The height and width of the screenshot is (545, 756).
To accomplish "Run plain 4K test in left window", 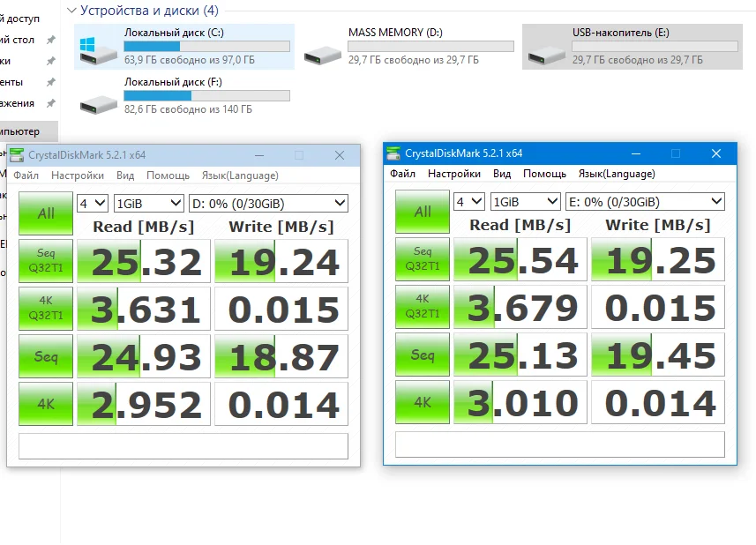I will click(46, 404).
